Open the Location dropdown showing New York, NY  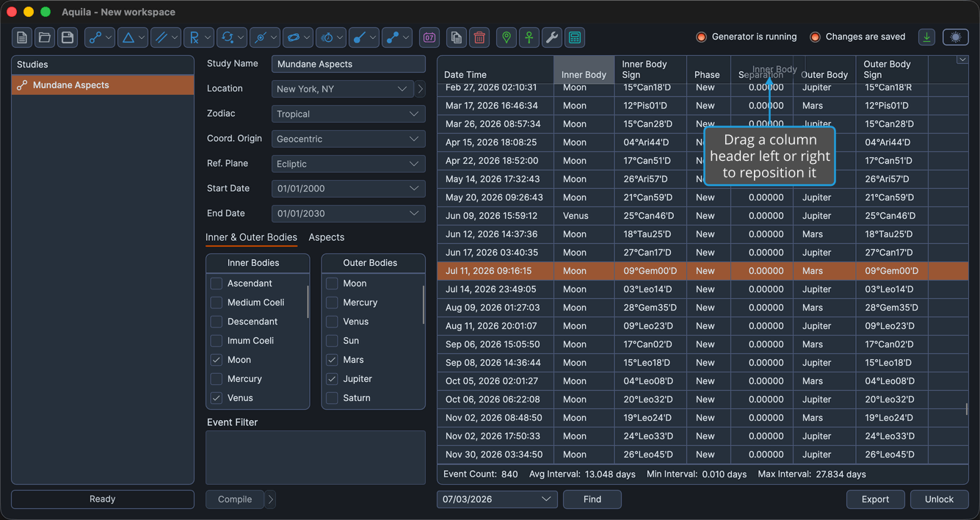[343, 89]
